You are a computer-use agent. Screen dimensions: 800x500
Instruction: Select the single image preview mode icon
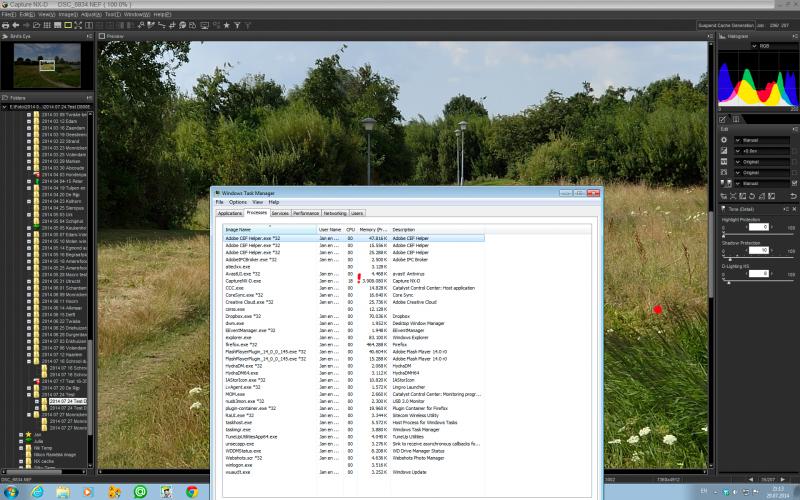(68, 25)
